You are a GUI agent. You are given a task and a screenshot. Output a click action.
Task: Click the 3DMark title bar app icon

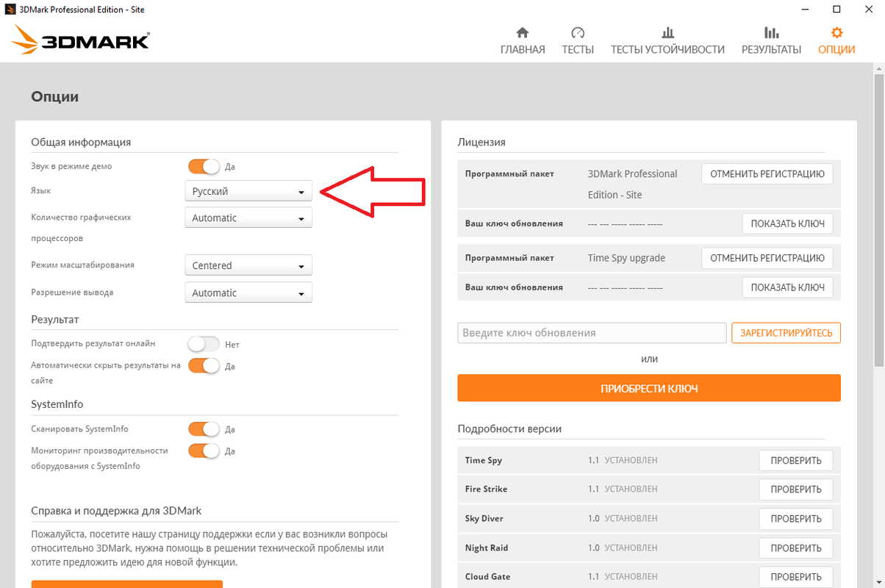[9, 9]
